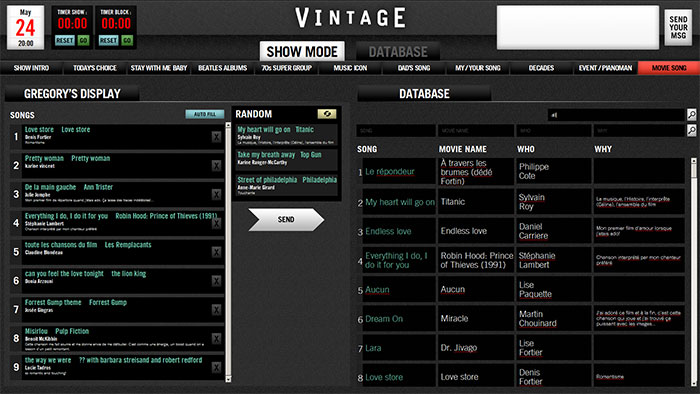The width and height of the screenshot is (700, 394).
Task: Click movie name Dr. Jivago
Action: [x=459, y=348]
